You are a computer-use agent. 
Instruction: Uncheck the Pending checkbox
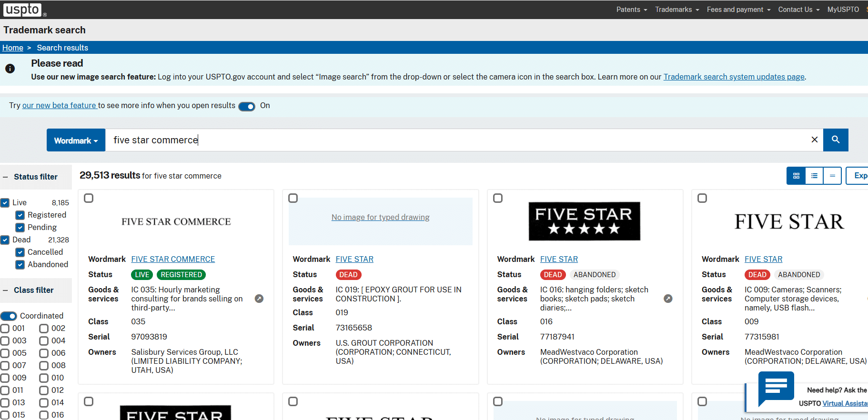(20, 228)
